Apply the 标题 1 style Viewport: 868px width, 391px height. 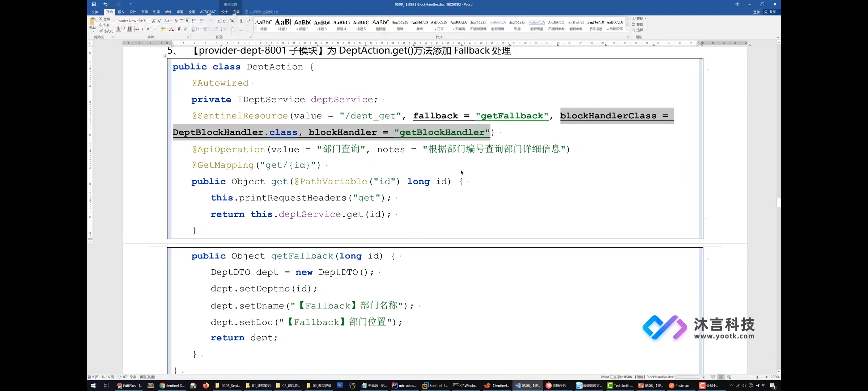point(283,25)
